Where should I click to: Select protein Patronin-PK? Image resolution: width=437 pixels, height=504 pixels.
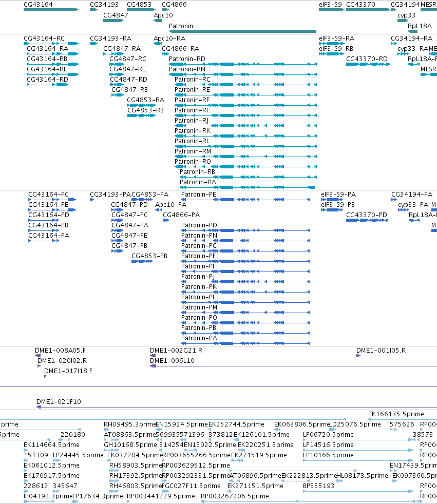pos(245,292)
